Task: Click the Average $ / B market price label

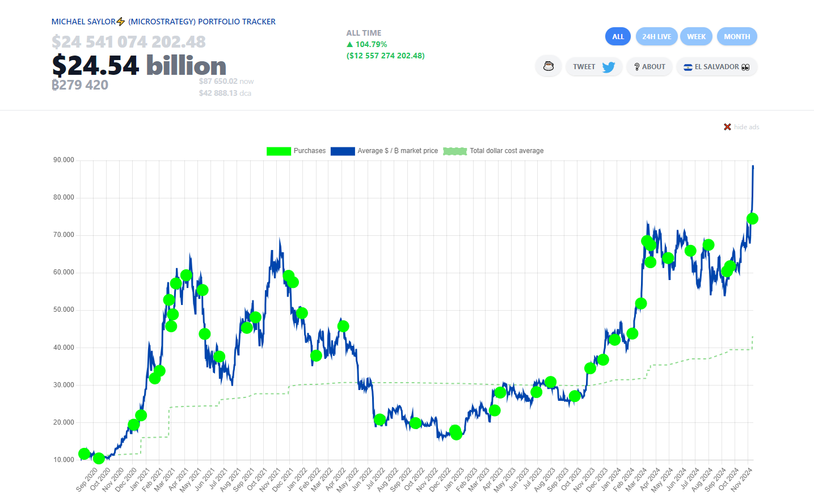Action: pos(398,151)
